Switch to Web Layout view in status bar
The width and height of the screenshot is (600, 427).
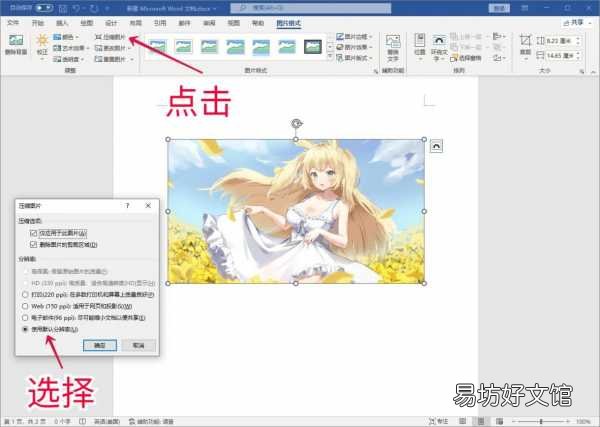[499, 421]
